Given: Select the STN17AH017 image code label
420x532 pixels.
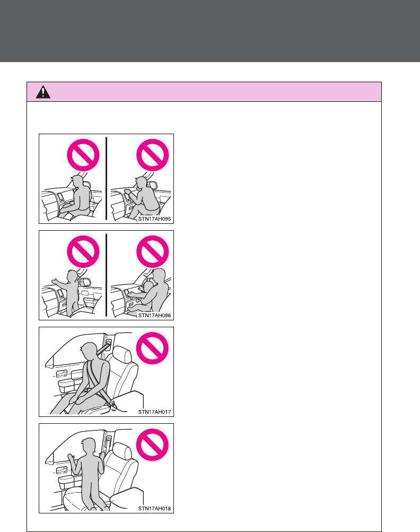Looking at the screenshot, I should (154, 412).
